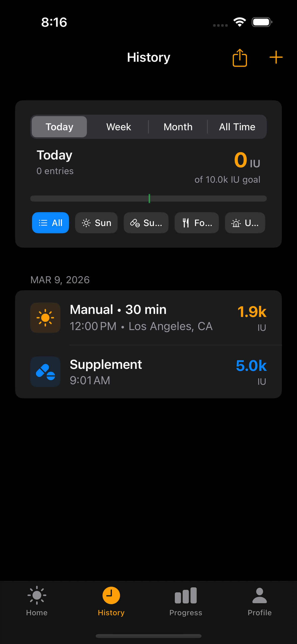Viewport: 297px width, 644px height.
Task: Filter entries by Sun source
Action: (x=96, y=223)
